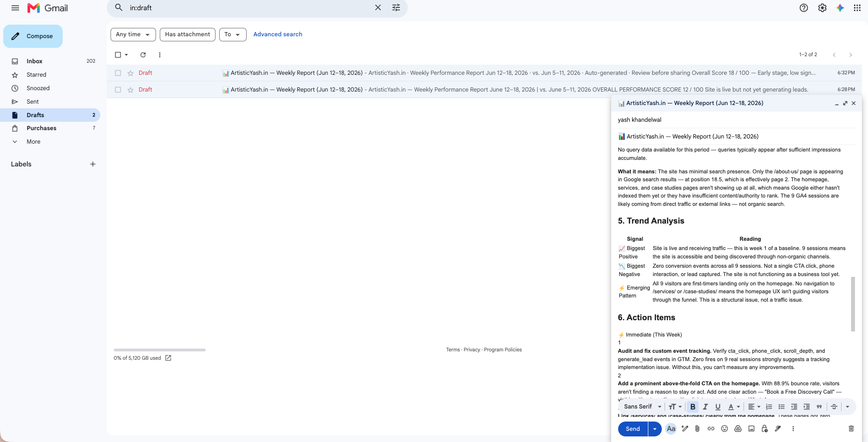Open Advanced search link

278,34
